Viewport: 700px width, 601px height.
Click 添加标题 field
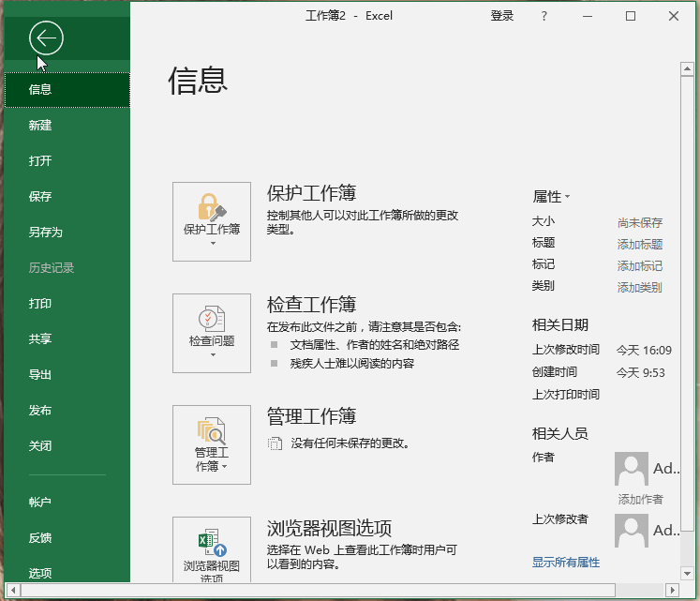point(640,245)
